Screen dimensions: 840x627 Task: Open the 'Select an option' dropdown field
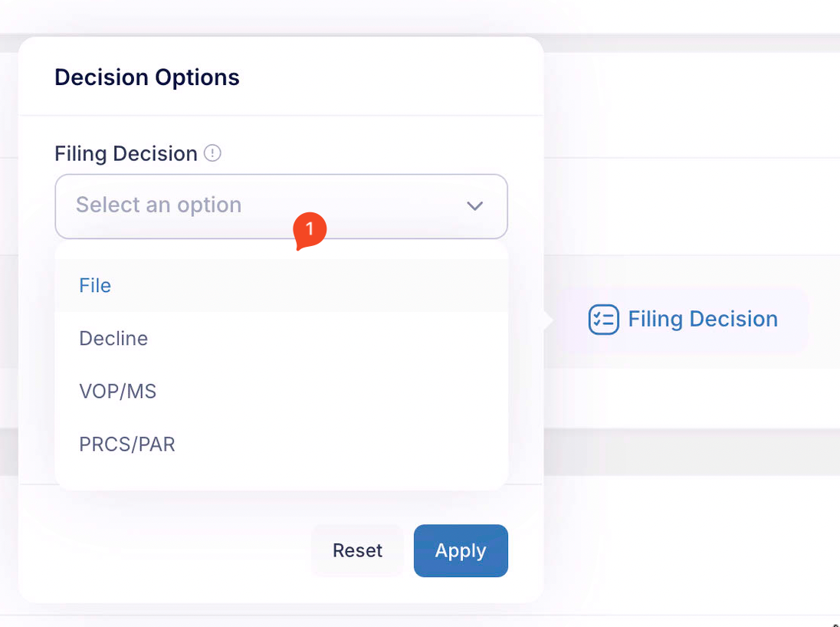pyautogui.click(x=281, y=206)
